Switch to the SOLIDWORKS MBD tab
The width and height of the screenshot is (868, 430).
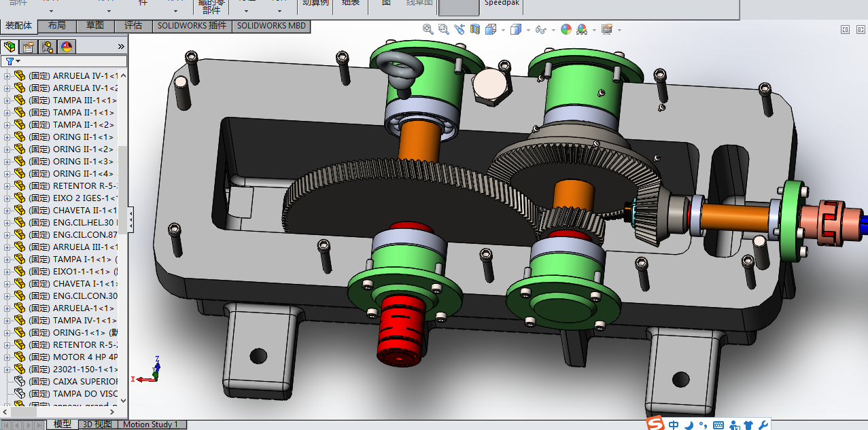[272, 26]
